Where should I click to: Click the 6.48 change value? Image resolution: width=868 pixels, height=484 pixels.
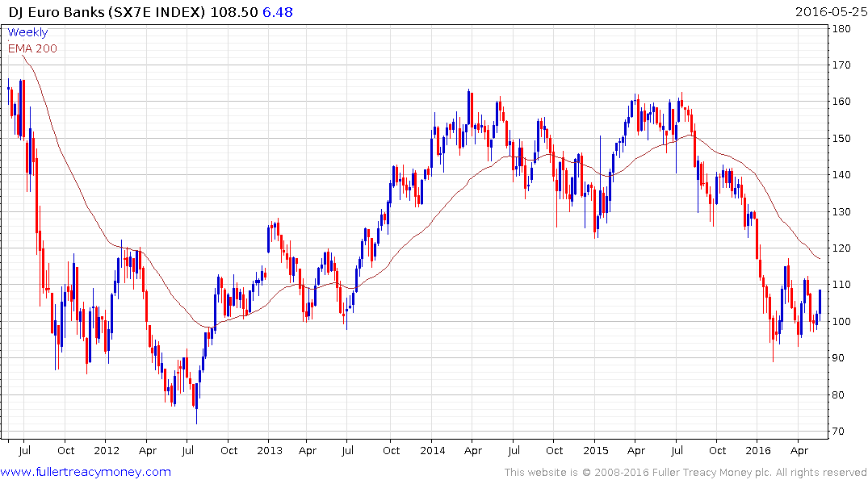tap(277, 11)
